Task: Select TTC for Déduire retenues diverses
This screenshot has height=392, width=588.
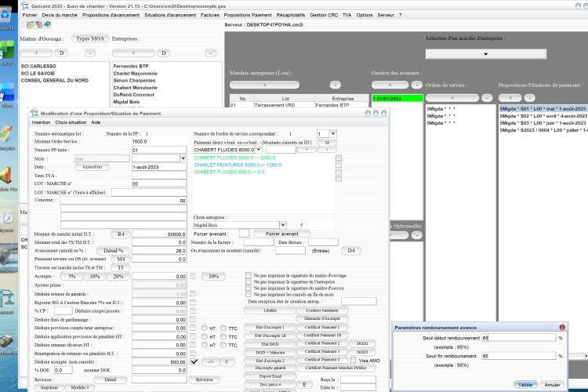Action: tap(223, 345)
